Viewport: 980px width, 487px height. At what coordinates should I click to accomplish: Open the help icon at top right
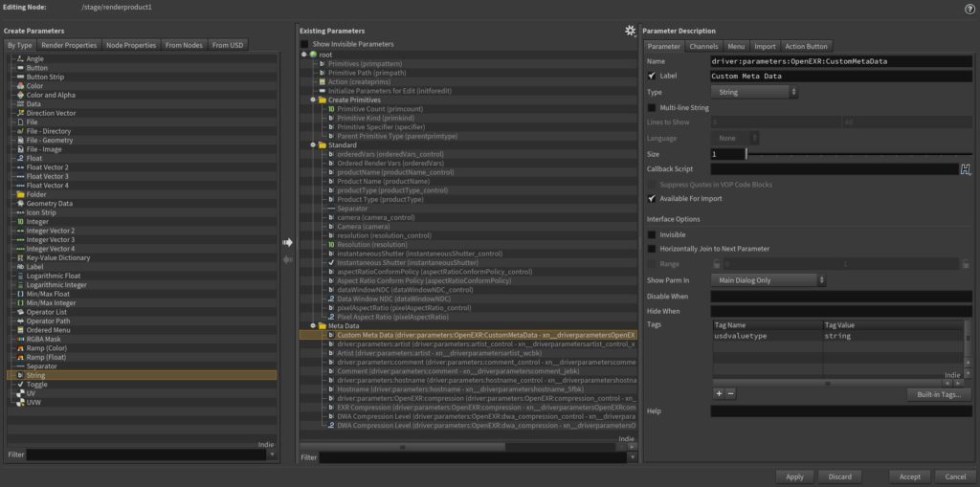click(969, 8)
